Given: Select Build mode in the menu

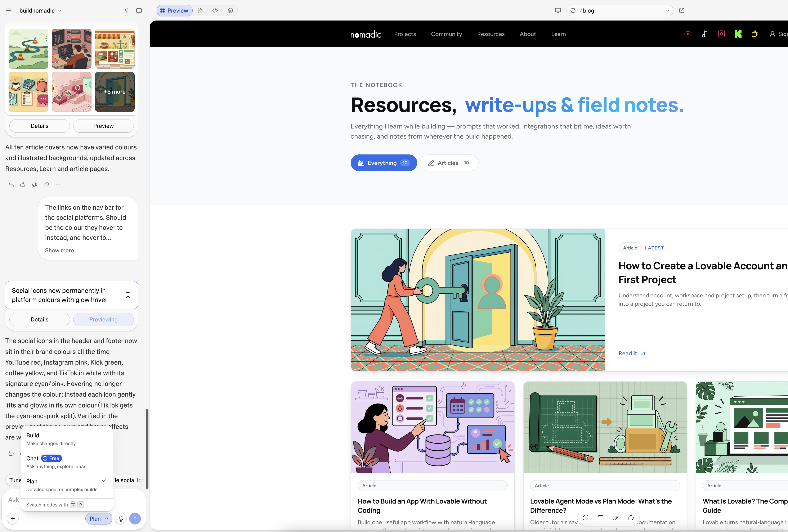Looking at the screenshot, I should click(67, 439).
